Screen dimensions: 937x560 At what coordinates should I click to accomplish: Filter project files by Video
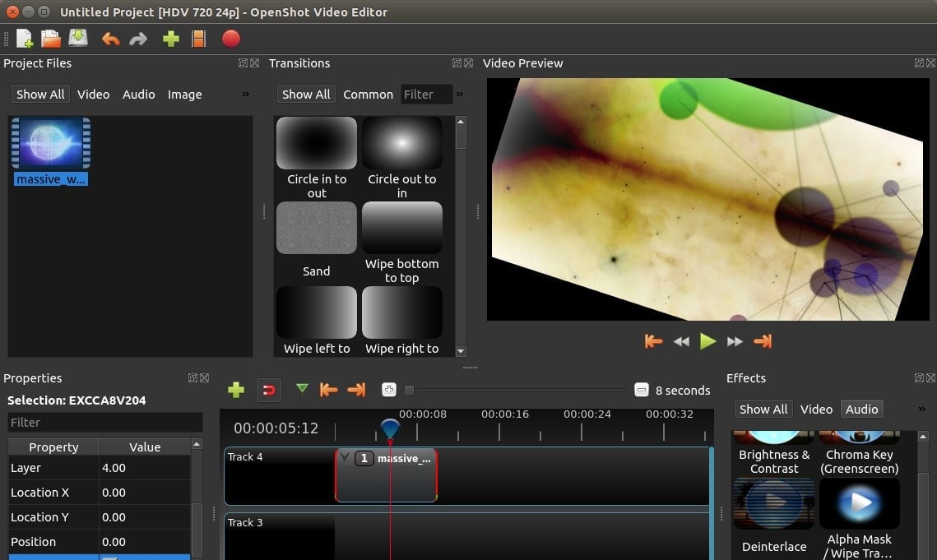pyautogui.click(x=93, y=95)
